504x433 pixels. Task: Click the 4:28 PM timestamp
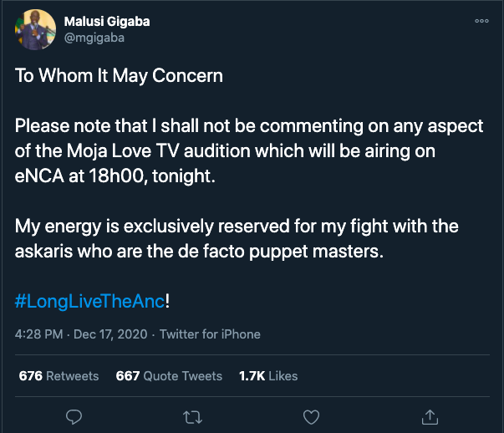pos(38,334)
